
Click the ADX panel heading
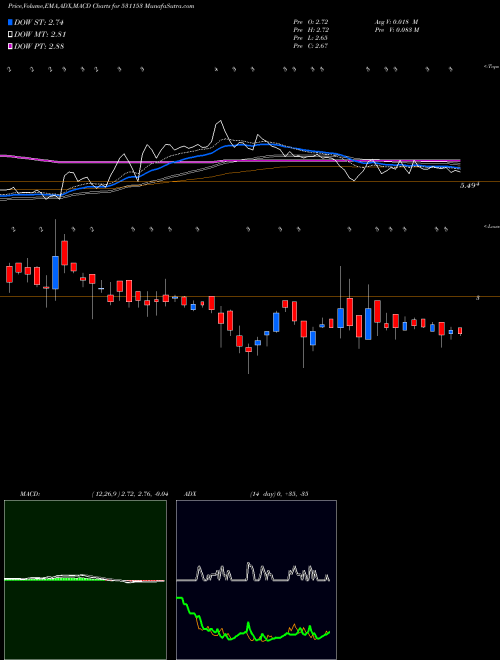[189, 493]
